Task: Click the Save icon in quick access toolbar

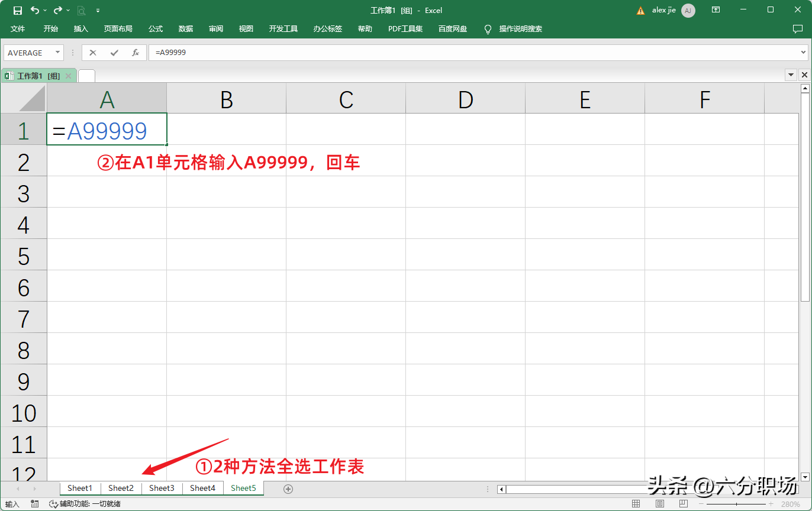Action: click(18, 10)
